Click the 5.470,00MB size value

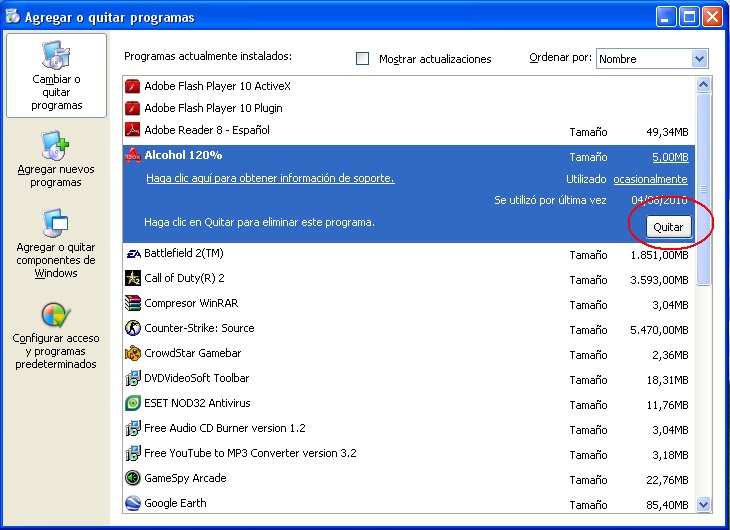pos(659,330)
